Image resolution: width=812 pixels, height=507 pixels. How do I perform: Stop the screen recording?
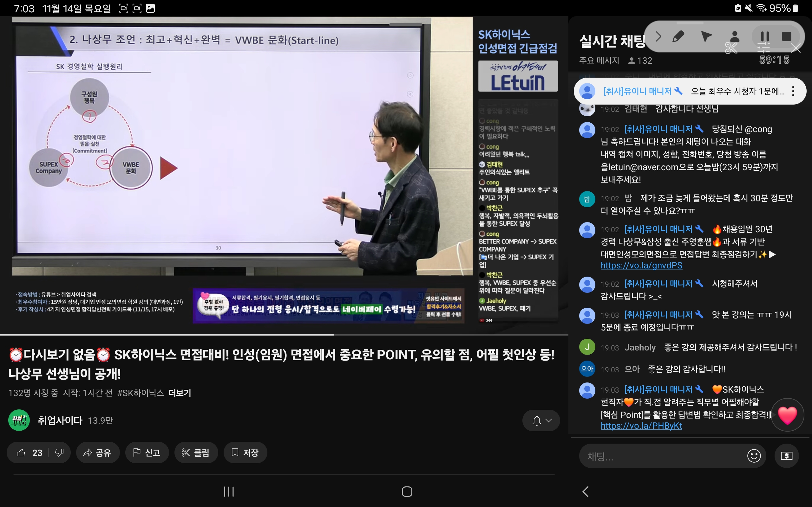[787, 36]
